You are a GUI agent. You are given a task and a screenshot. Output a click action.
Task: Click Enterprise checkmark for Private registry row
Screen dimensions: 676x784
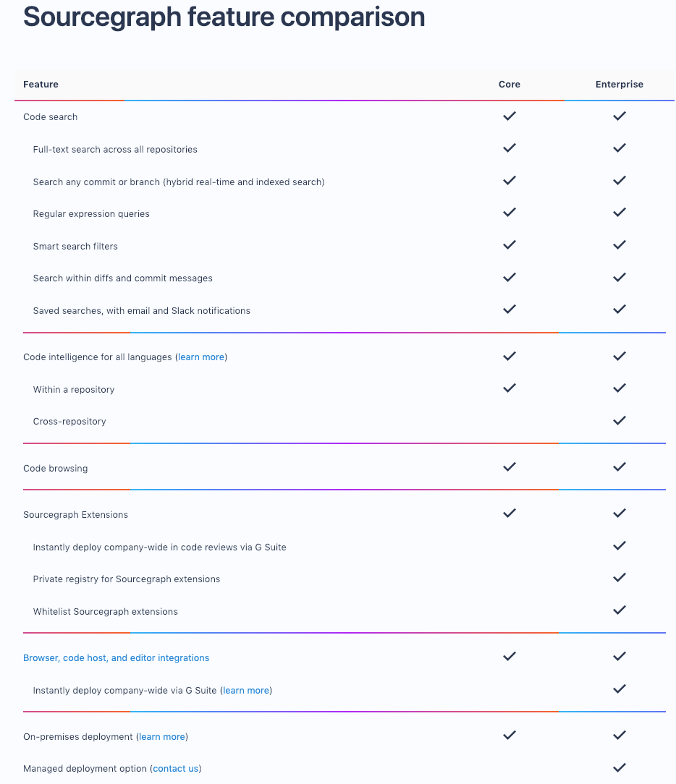click(x=619, y=578)
